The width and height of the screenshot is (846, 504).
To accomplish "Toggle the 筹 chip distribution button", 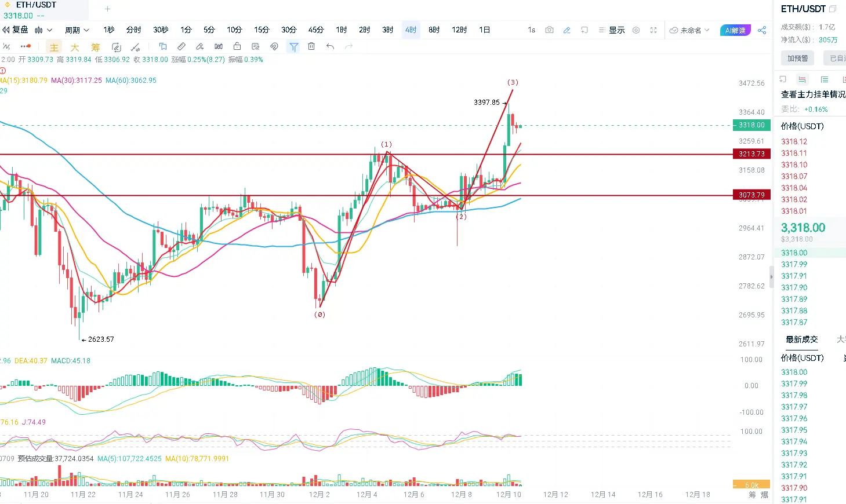I will tap(96, 48).
